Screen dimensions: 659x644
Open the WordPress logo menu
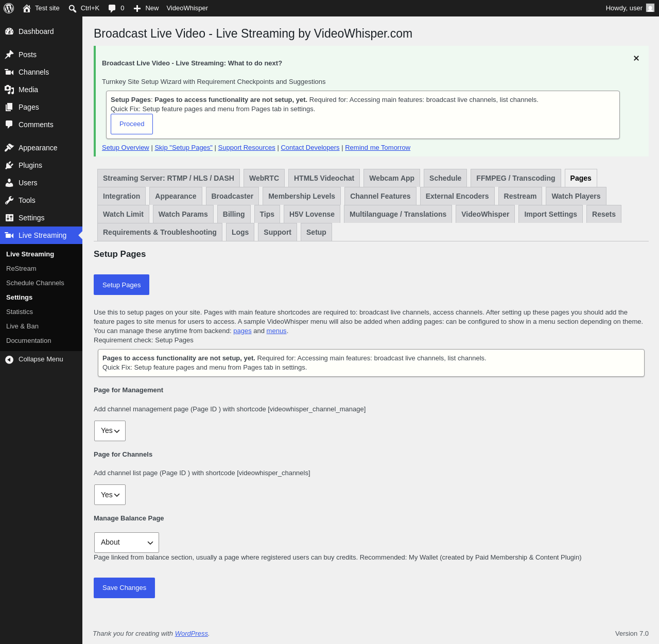pos(9,8)
